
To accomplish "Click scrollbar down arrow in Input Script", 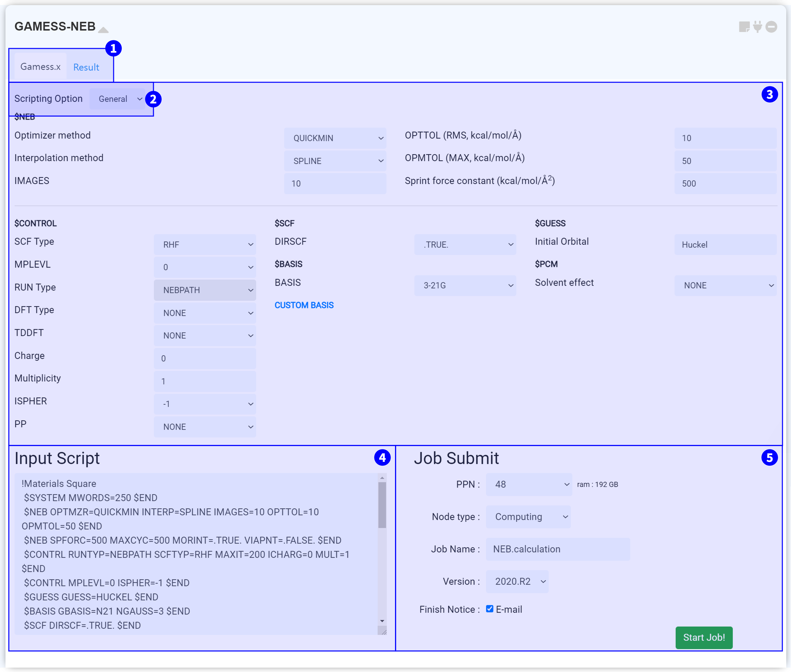I will pos(382,621).
